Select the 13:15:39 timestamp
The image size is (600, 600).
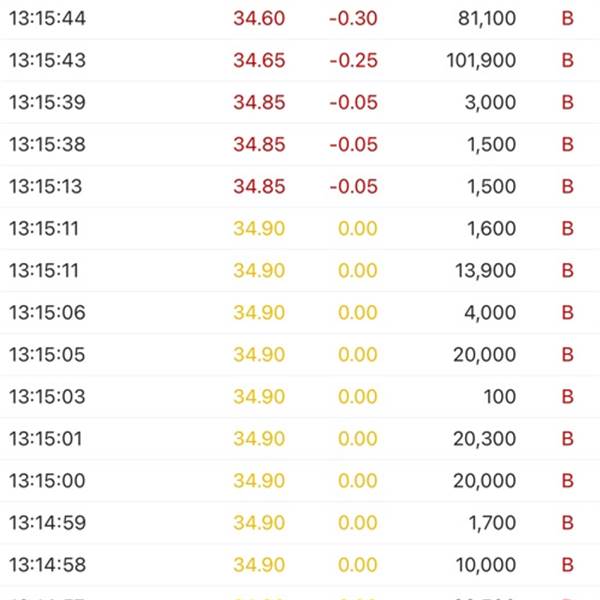[47, 103]
